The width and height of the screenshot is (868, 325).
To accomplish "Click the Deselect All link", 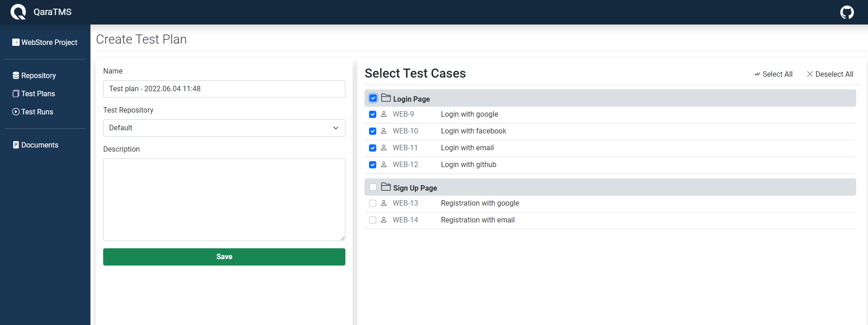I will point(830,74).
